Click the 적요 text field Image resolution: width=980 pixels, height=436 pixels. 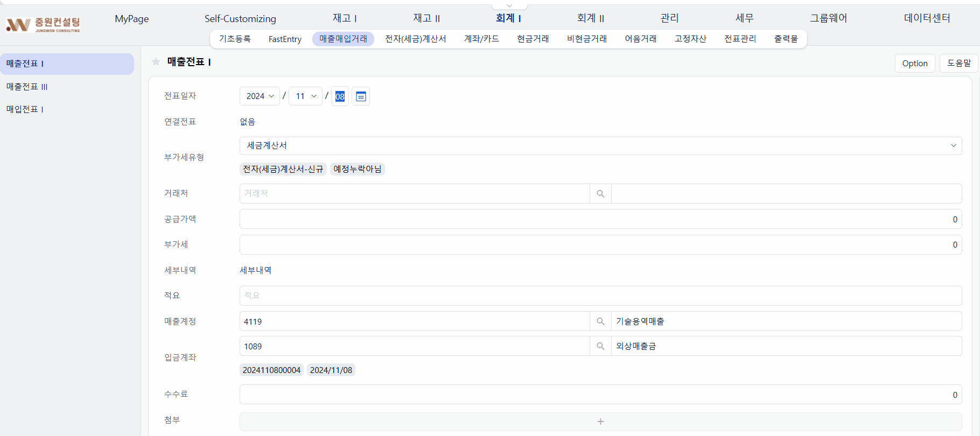click(x=600, y=296)
